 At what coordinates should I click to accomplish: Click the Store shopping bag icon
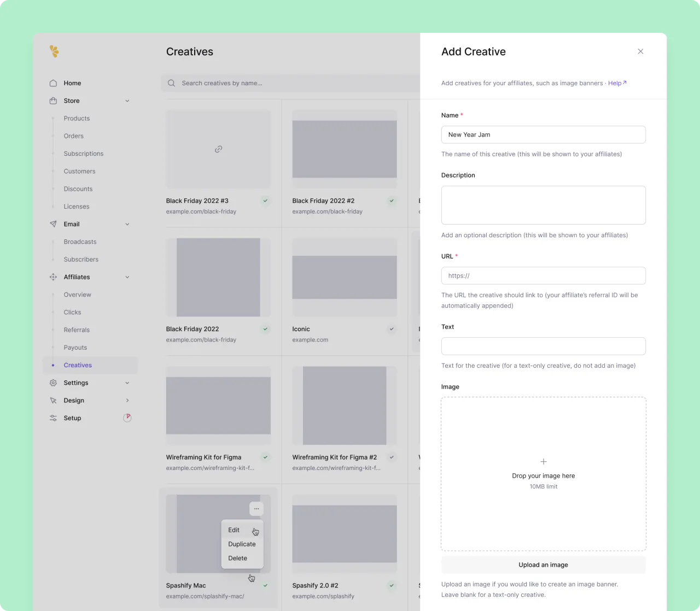53,101
